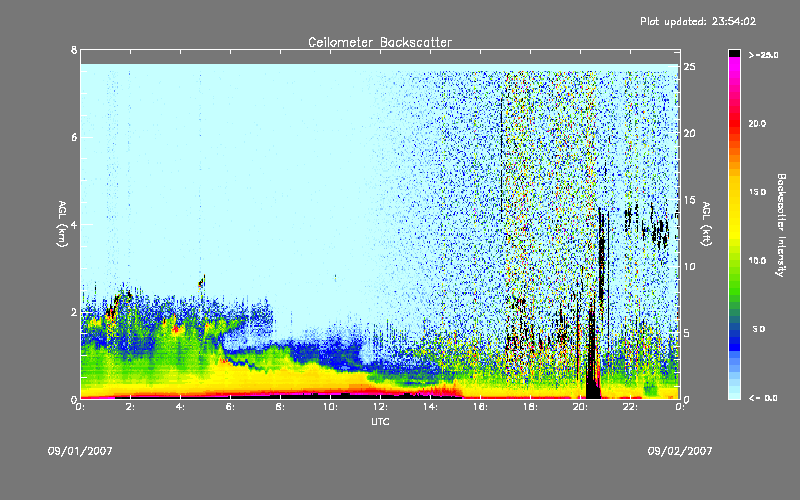The width and height of the screenshot is (800, 500).
Task: Click the "22:" hour label on the time axis
Action: click(x=630, y=407)
